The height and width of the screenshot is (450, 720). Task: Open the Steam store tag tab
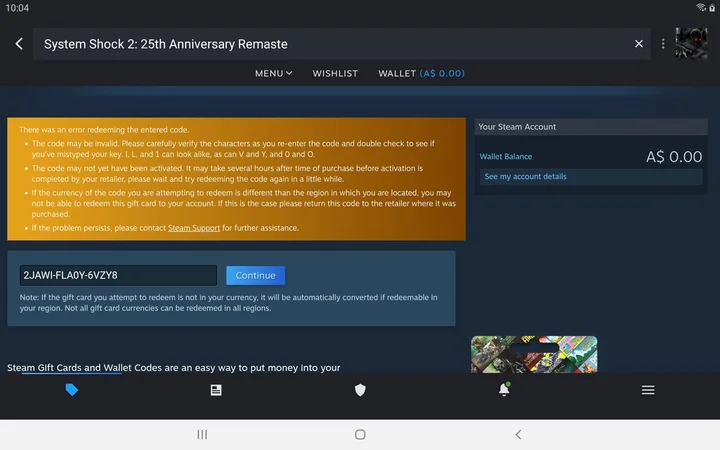72,390
